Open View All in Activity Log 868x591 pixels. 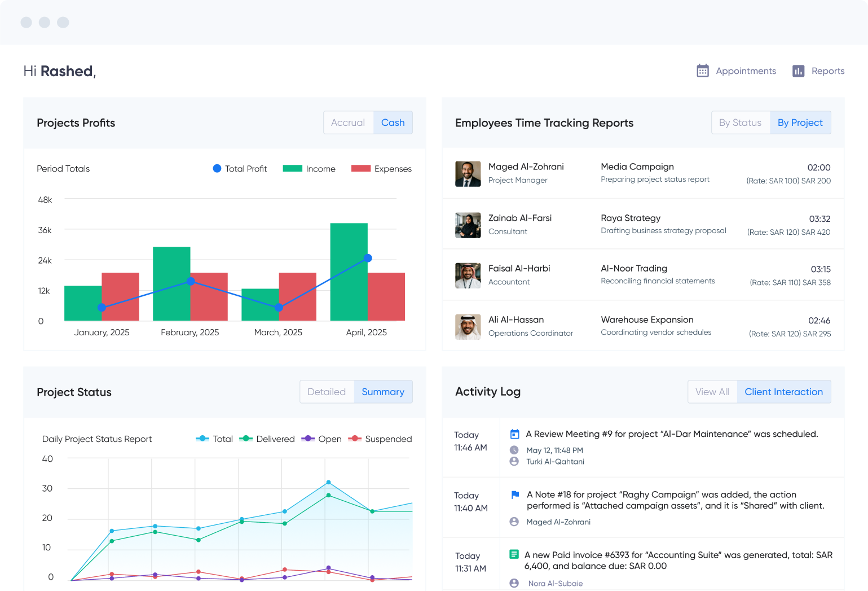712,392
